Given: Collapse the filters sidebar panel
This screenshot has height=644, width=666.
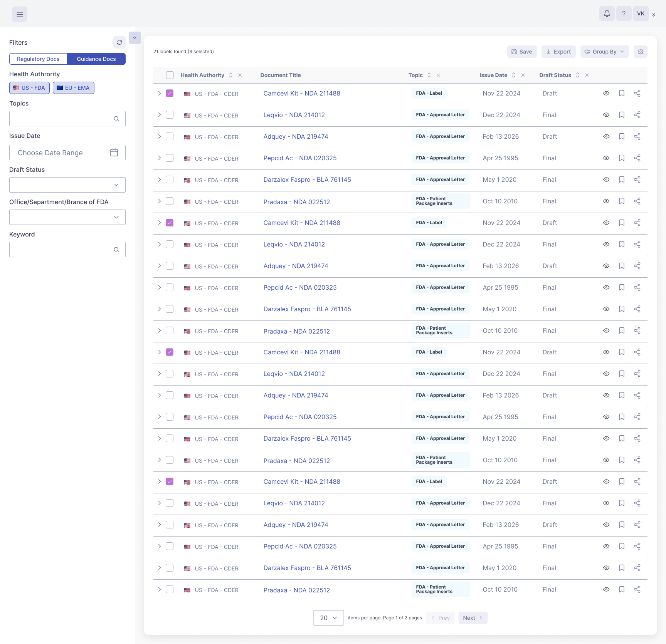Looking at the screenshot, I should (x=135, y=38).
